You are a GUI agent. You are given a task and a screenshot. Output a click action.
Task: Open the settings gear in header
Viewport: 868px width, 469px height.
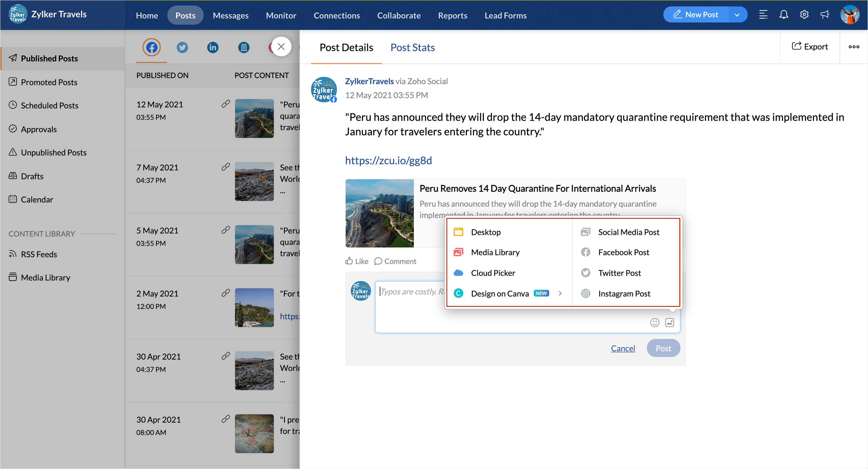tap(804, 14)
